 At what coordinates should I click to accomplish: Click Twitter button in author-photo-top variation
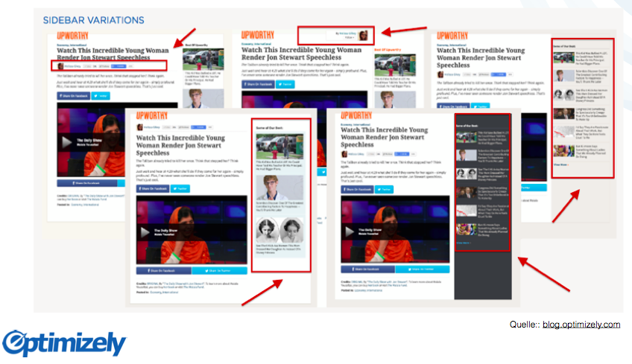coord(285,84)
